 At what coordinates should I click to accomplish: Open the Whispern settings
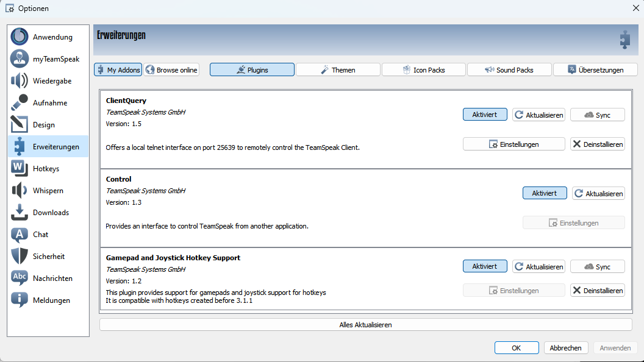coord(48,191)
